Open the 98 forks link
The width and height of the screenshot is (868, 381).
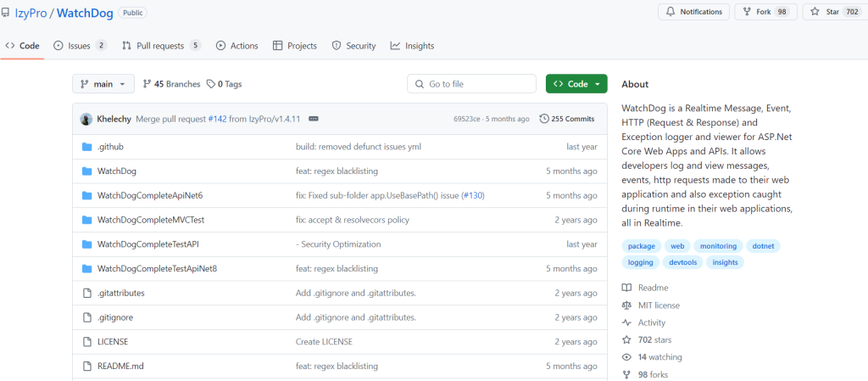point(654,375)
